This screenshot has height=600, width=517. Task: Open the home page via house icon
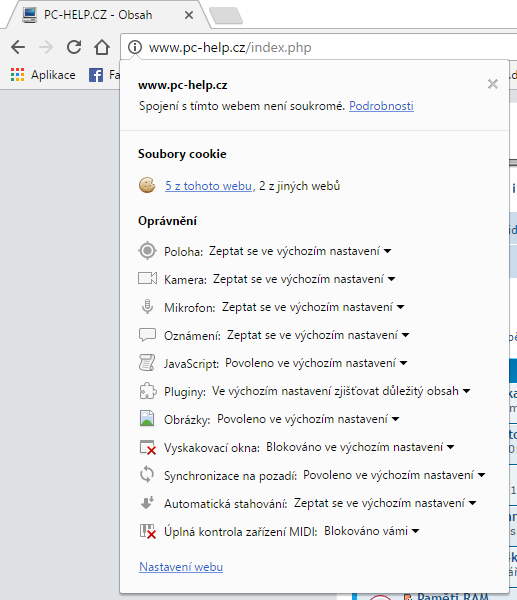click(x=102, y=47)
